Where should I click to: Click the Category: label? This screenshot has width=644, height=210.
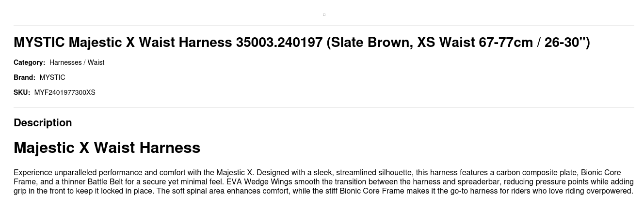pyautogui.click(x=29, y=62)
